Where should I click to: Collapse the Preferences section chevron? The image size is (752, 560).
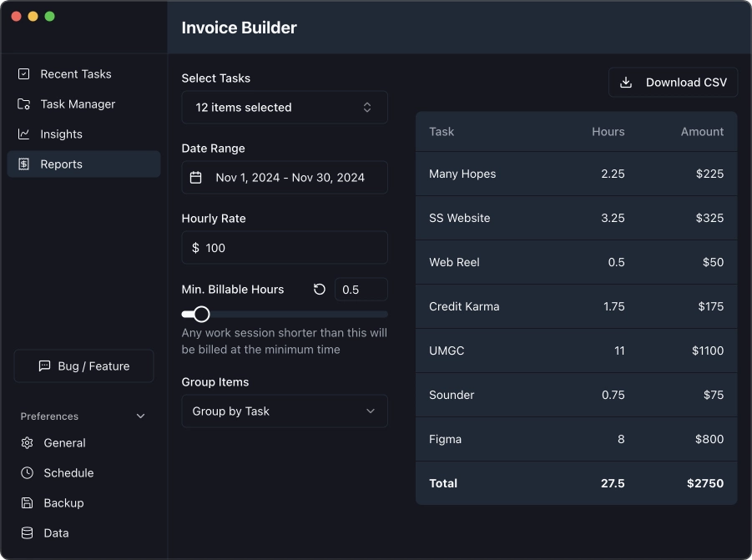pos(140,416)
